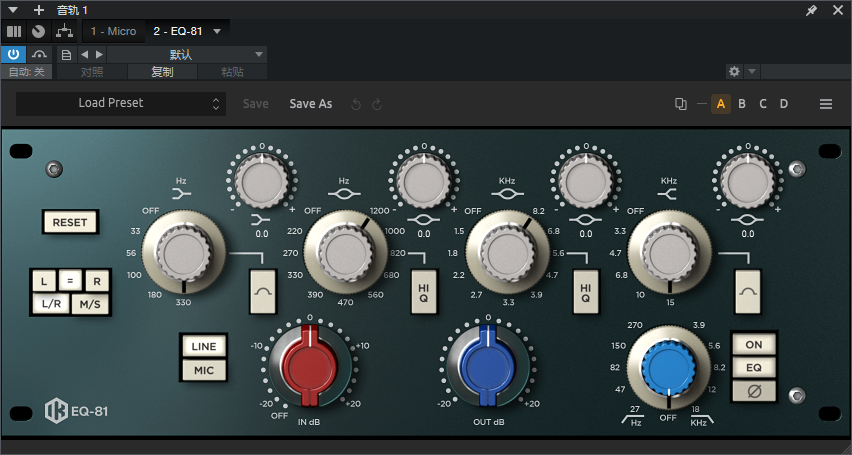Screen dimensions: 852x455
Task: Go to next preset arrow
Action: click(x=99, y=54)
